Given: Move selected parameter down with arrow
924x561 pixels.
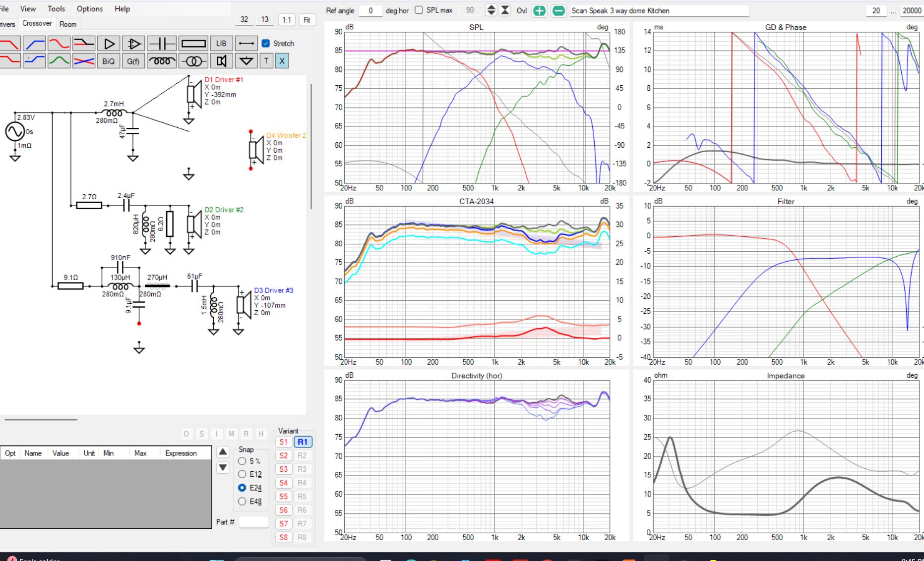Looking at the screenshot, I should tap(223, 467).
